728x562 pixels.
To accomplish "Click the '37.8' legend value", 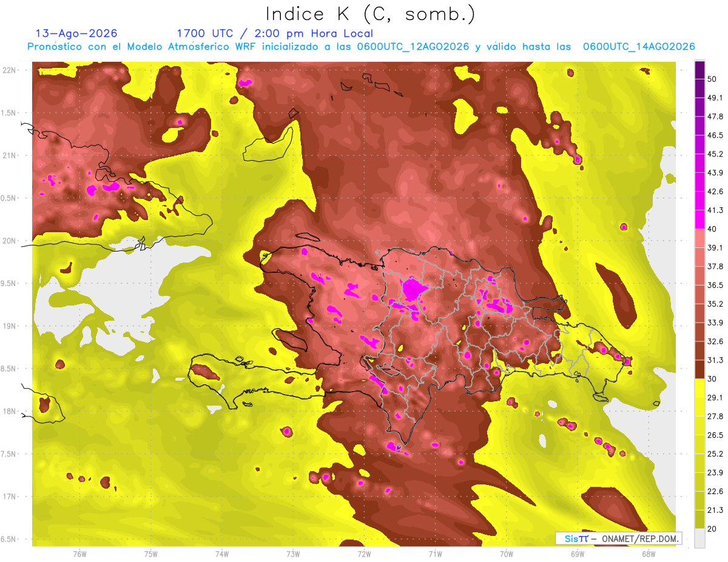I will (x=715, y=267).
